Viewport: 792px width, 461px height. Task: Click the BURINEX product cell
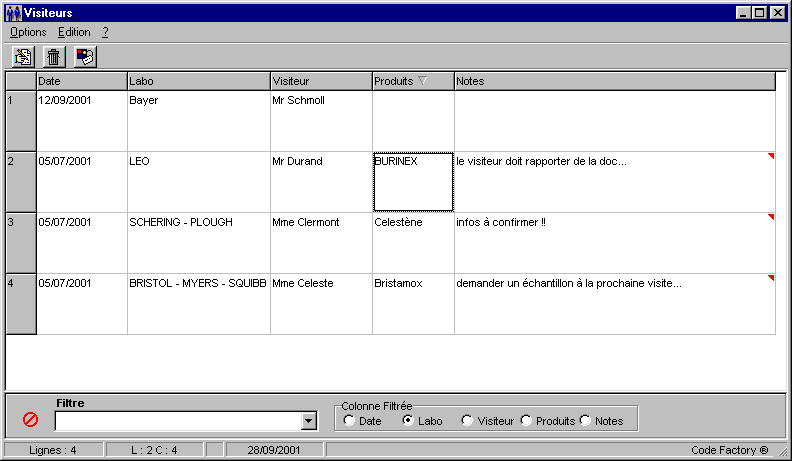point(413,182)
